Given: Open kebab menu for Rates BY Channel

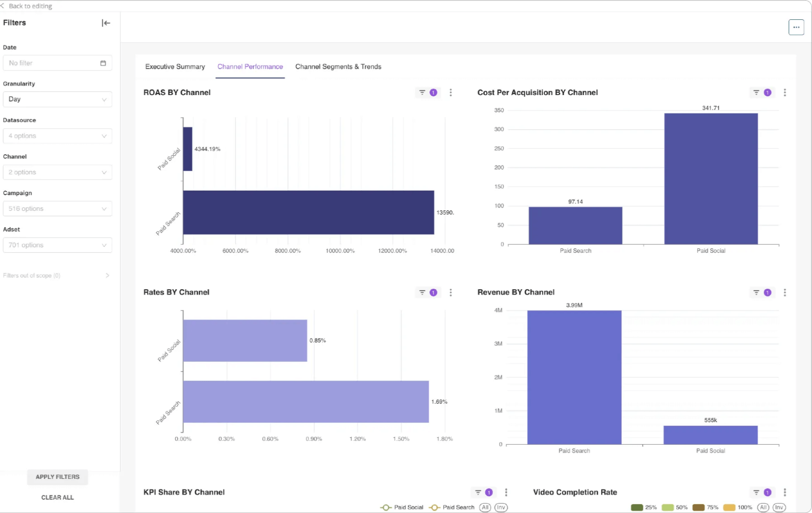Looking at the screenshot, I should click(x=451, y=292).
